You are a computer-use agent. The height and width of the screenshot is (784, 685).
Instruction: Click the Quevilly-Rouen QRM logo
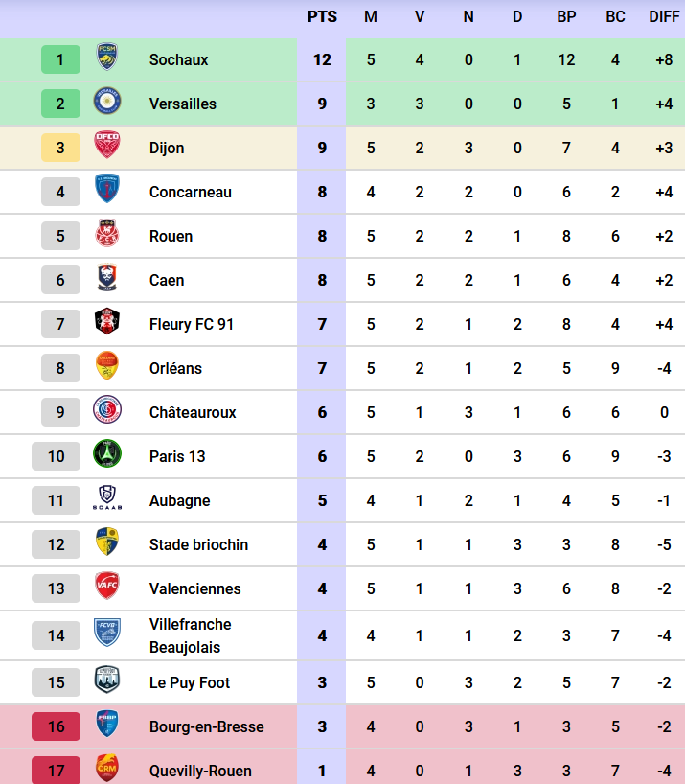click(106, 768)
